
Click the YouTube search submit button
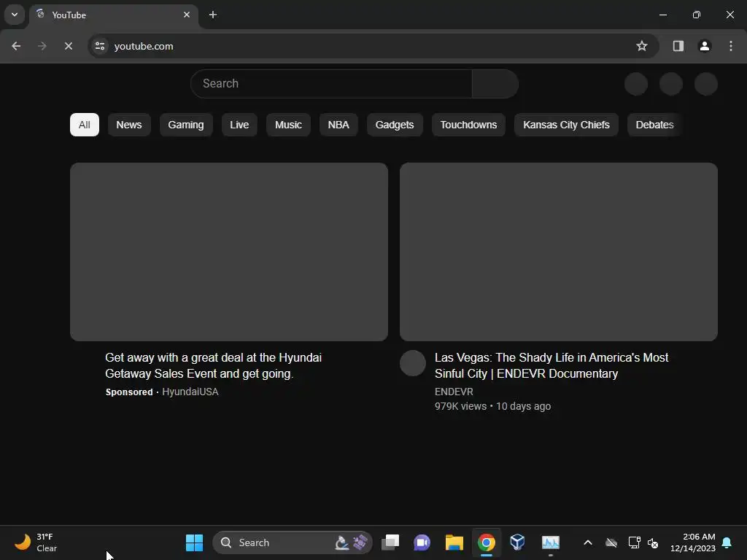(495, 84)
